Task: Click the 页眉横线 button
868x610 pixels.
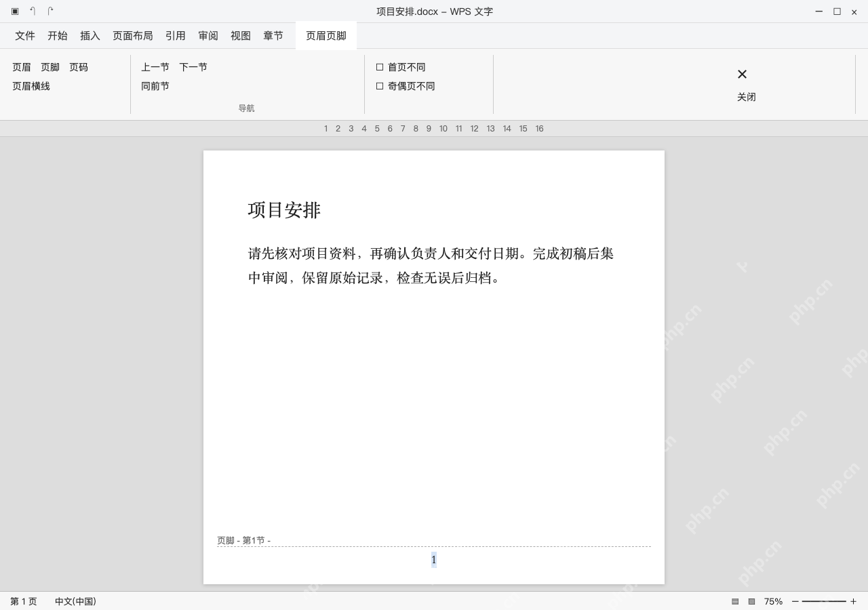Action: coord(31,86)
